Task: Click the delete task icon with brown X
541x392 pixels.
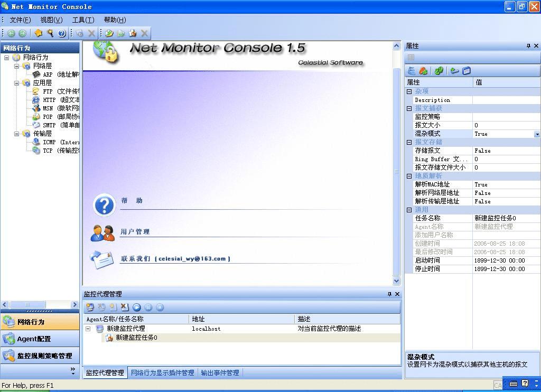Action: (x=125, y=307)
